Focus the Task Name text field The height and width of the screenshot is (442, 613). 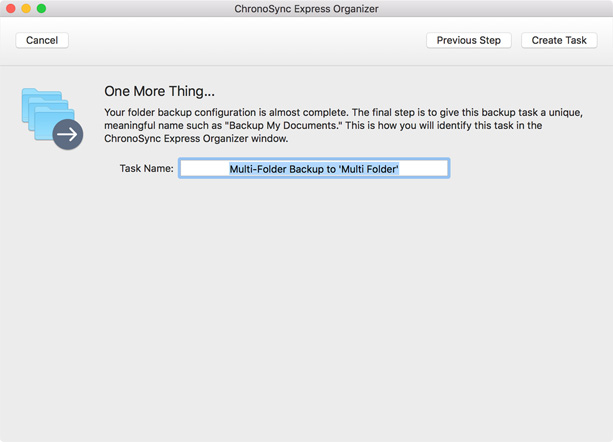314,168
